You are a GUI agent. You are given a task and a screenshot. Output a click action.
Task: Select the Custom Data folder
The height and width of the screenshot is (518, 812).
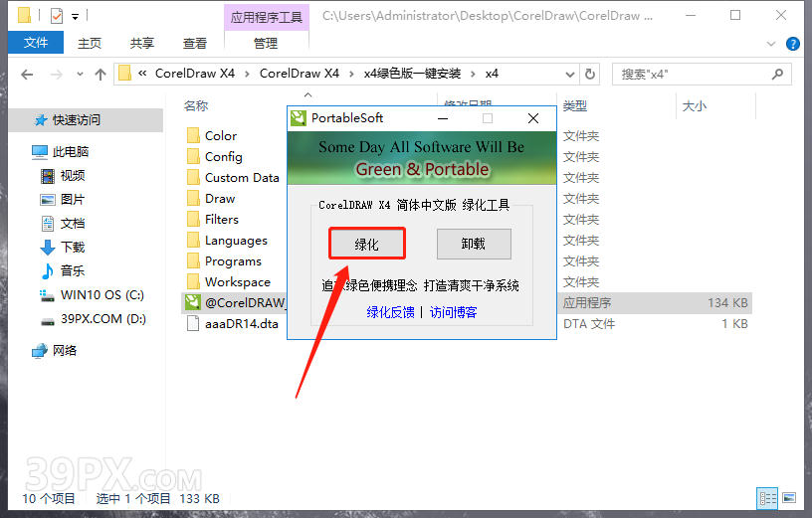[242, 178]
